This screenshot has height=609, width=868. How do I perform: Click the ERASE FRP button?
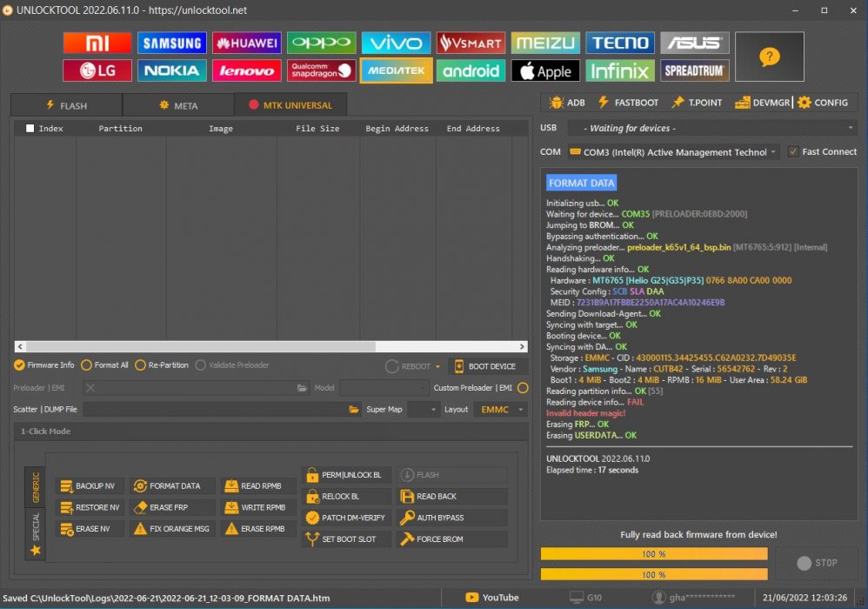tap(172, 507)
